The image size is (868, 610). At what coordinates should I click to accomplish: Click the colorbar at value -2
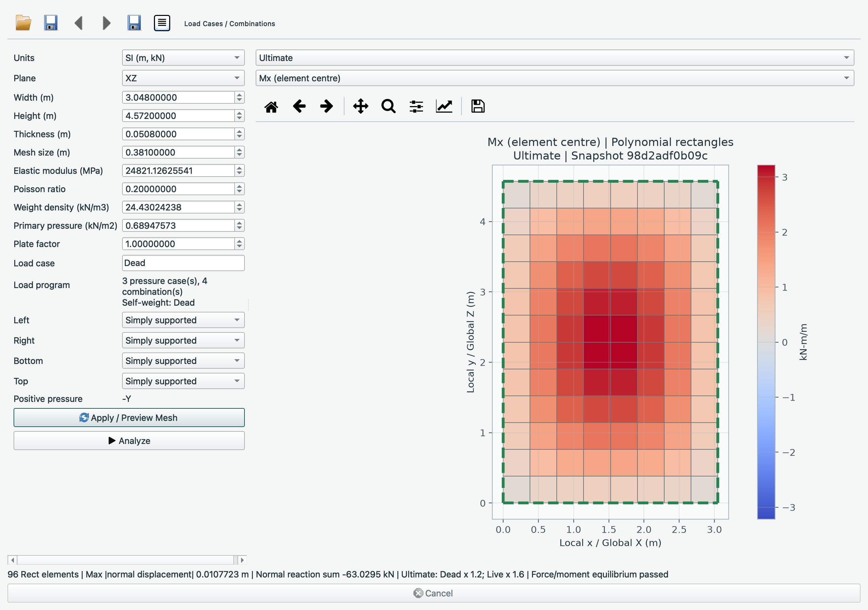[766, 452]
